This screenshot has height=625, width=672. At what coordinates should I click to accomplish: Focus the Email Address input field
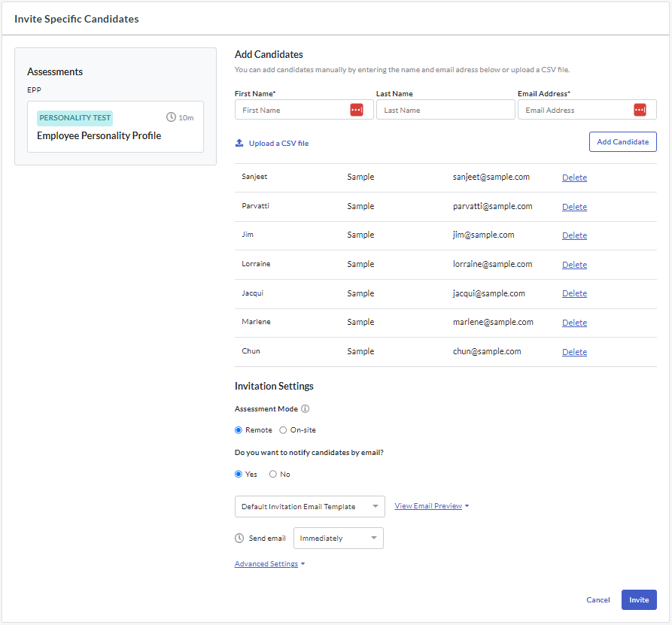(x=587, y=110)
